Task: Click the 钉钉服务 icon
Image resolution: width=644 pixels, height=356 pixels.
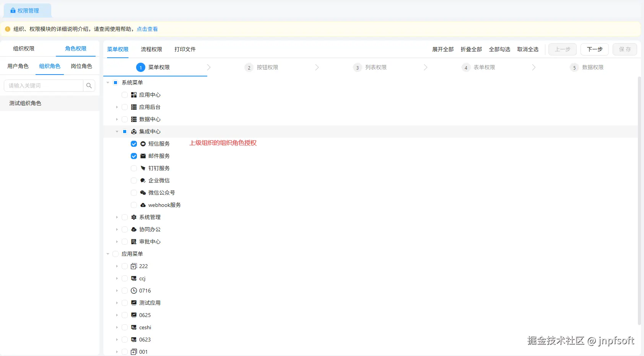Action: (x=143, y=168)
